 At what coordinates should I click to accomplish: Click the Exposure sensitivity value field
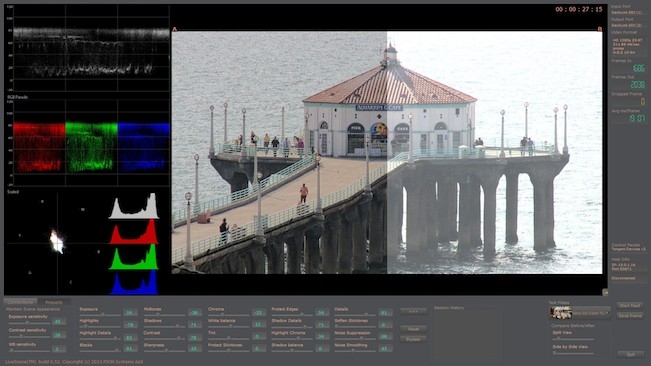tap(59, 322)
